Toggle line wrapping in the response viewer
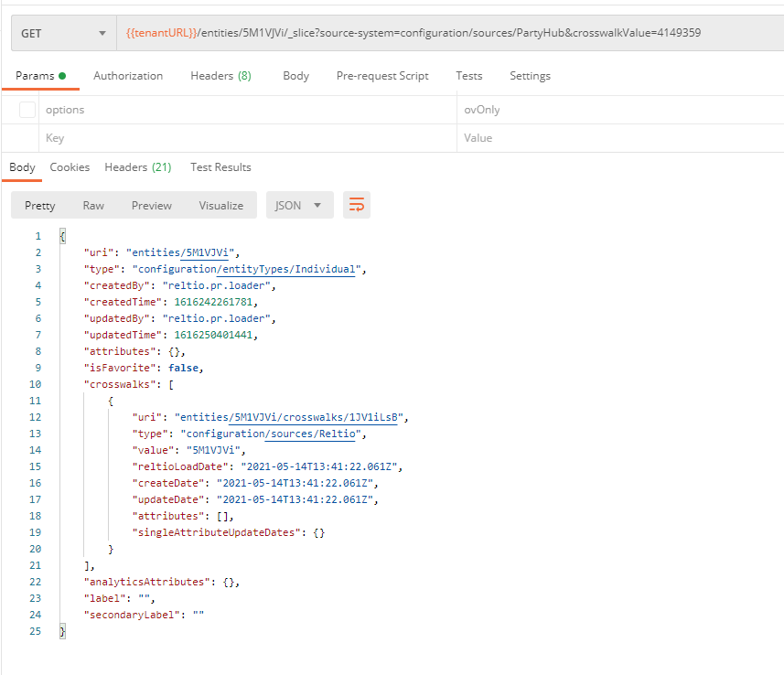The width and height of the screenshot is (784, 675). tap(356, 205)
